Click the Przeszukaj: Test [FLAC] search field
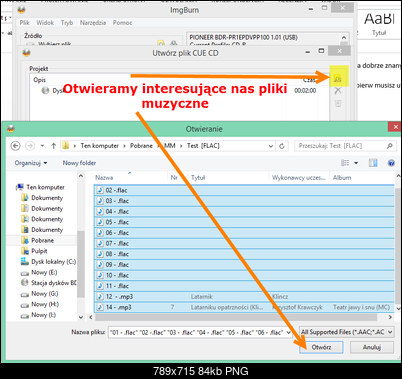402x379 pixels. click(x=345, y=146)
